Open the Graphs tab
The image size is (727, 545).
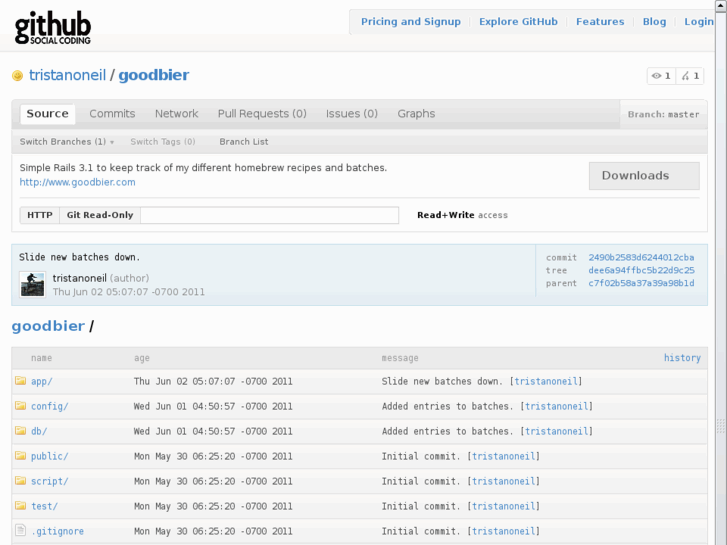(x=416, y=114)
